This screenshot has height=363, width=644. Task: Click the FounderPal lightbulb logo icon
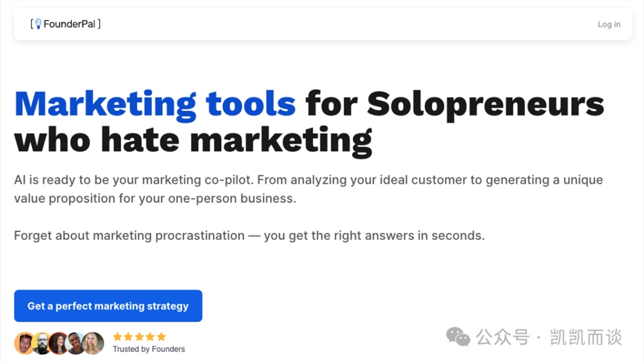click(x=38, y=24)
